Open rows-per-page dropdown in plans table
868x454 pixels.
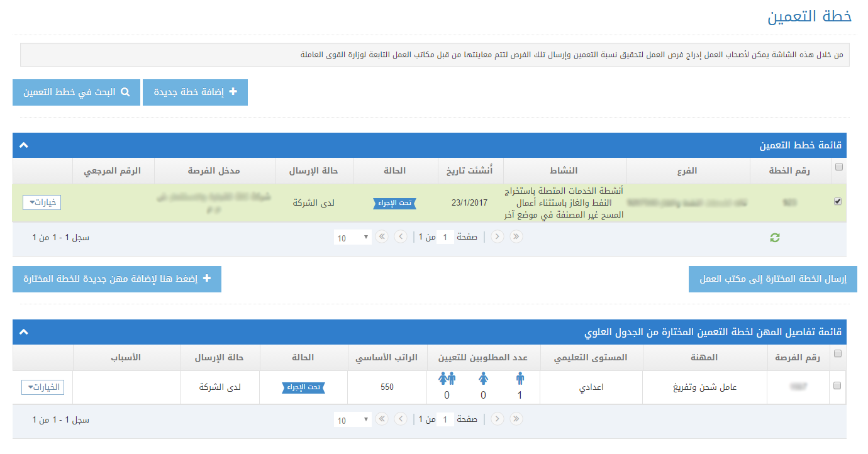(x=353, y=238)
